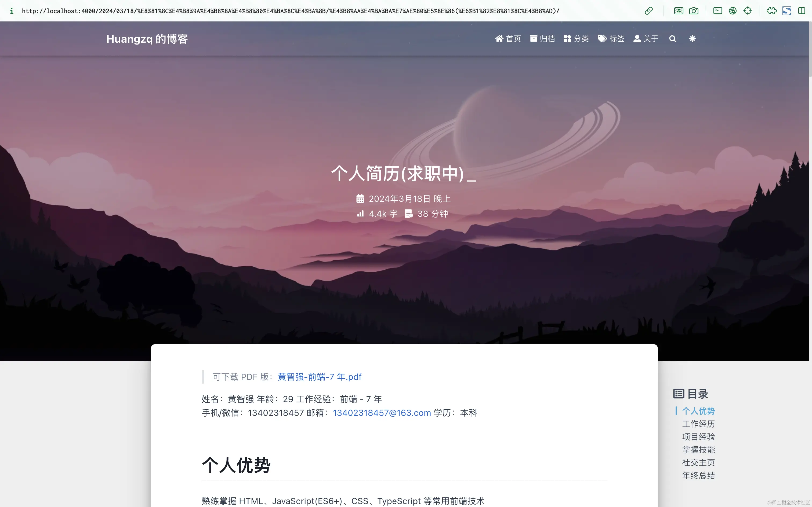Screen dimensions: 812x507
Task: Click the site info icon beside URL
Action: coord(12,11)
